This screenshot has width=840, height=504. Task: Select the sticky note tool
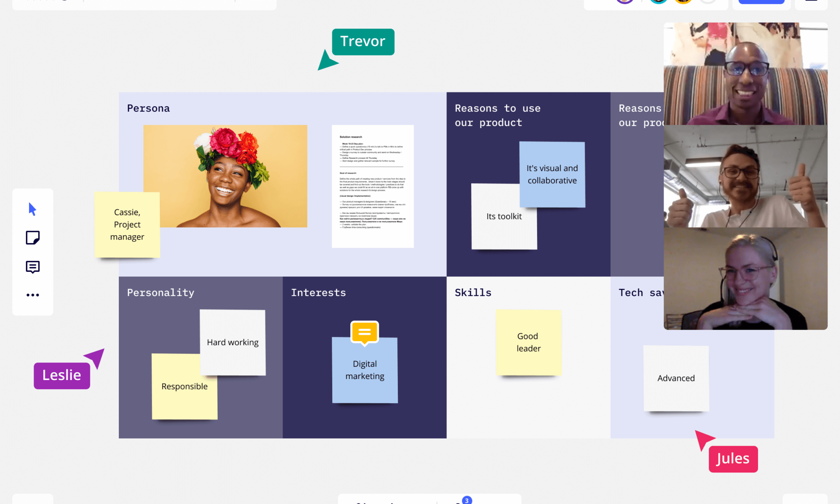(x=32, y=238)
